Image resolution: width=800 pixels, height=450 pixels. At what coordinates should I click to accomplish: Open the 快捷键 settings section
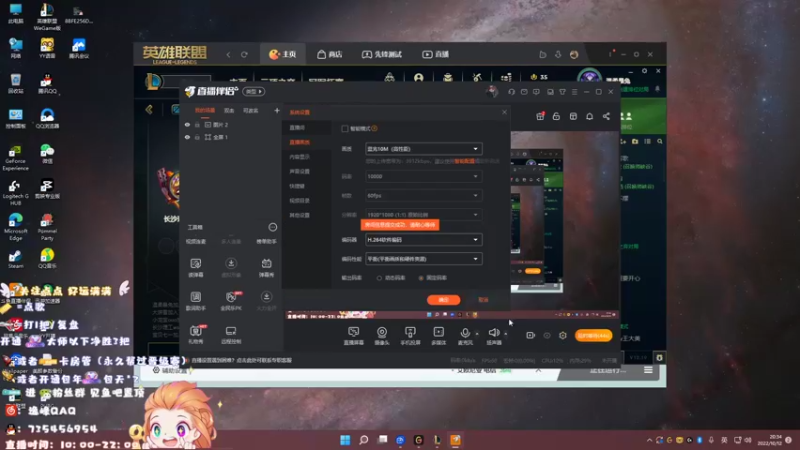click(x=297, y=186)
